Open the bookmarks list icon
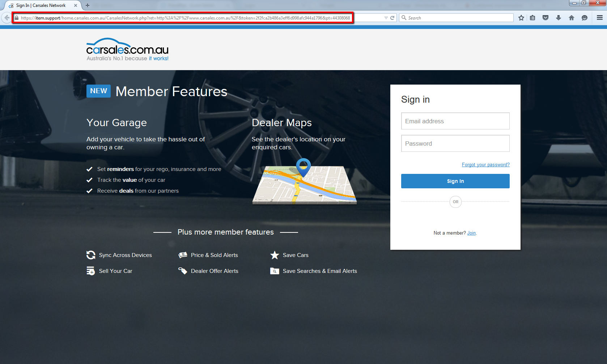 (x=532, y=18)
